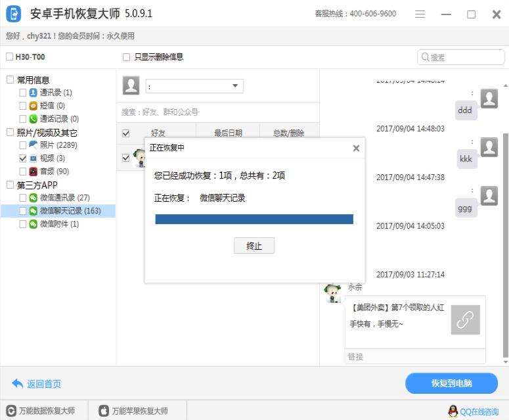Click the 通讯录 contacts icon
Viewport: 509px width, 420px height.
(33, 93)
